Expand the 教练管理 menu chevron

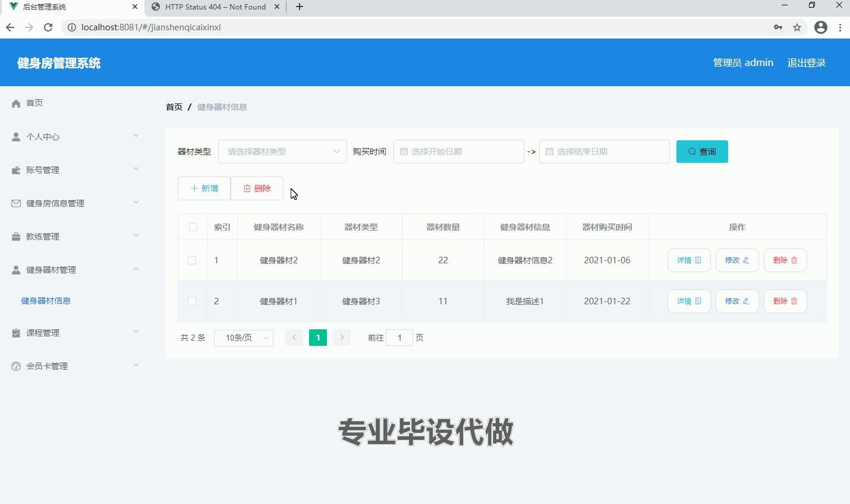(x=136, y=236)
